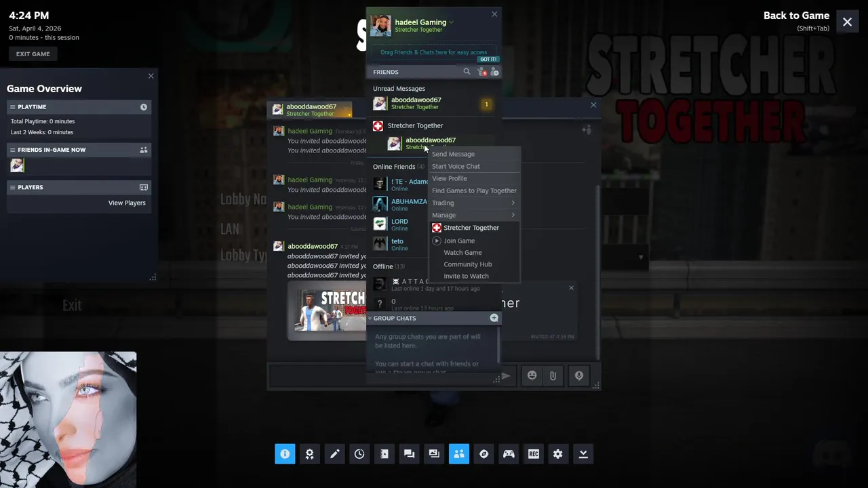Open the Discussions chat bubbles icon
The height and width of the screenshot is (488, 868).
click(409, 454)
